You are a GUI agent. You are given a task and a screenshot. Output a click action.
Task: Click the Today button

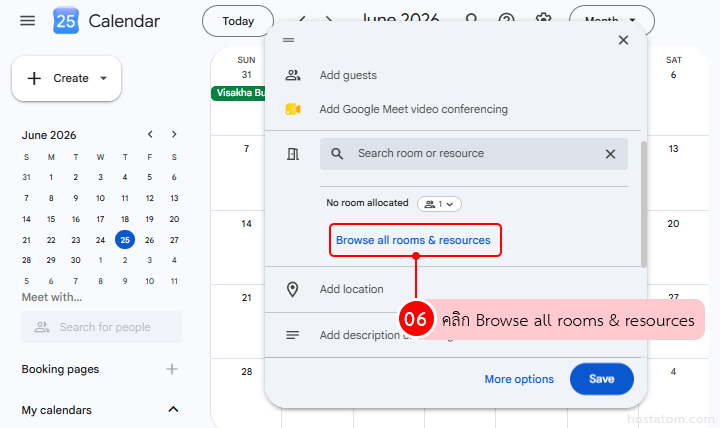pos(238,21)
